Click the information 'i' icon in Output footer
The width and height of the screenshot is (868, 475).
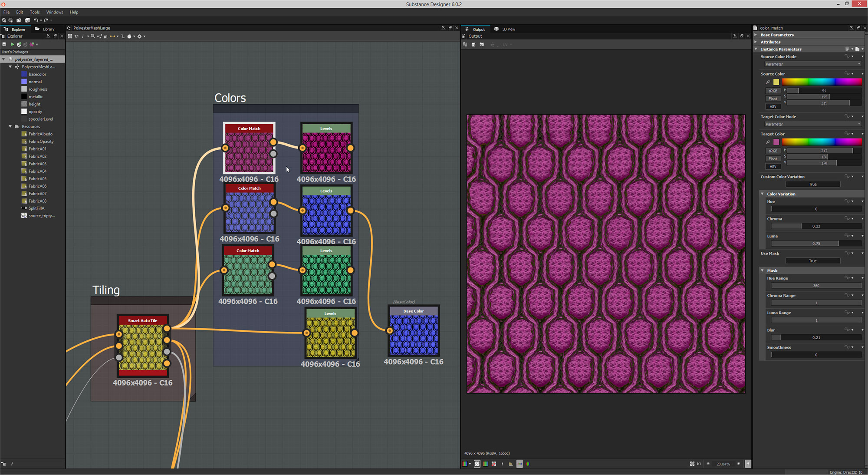(502, 464)
